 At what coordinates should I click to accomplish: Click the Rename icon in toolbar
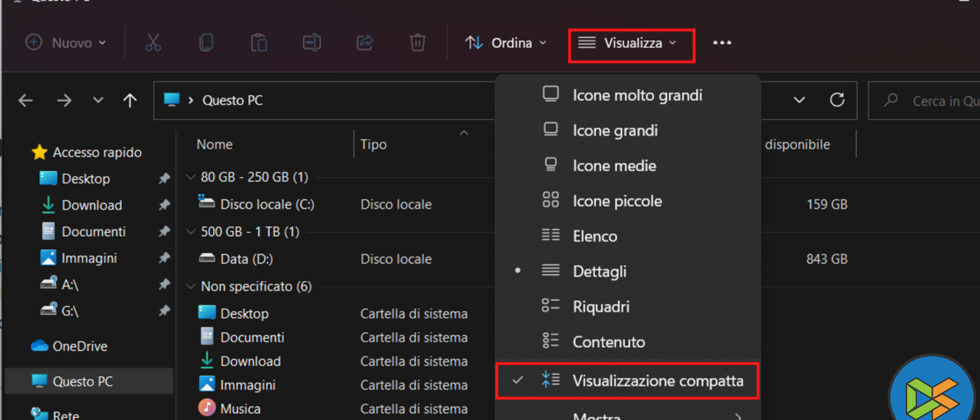[x=312, y=43]
